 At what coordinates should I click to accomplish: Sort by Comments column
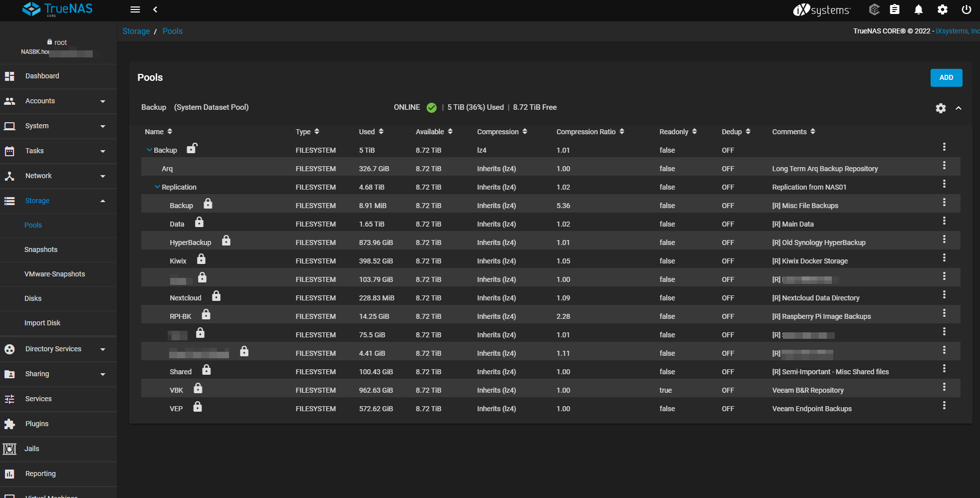point(794,132)
